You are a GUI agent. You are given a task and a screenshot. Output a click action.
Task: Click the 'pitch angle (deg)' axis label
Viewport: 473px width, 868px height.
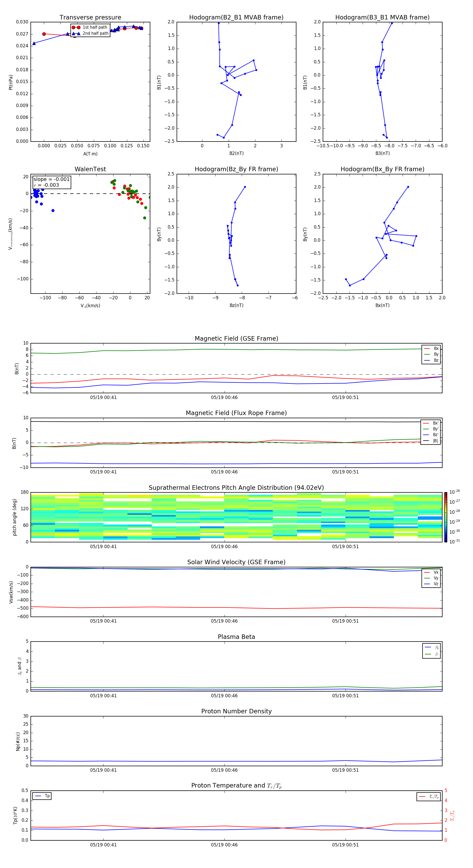point(14,517)
